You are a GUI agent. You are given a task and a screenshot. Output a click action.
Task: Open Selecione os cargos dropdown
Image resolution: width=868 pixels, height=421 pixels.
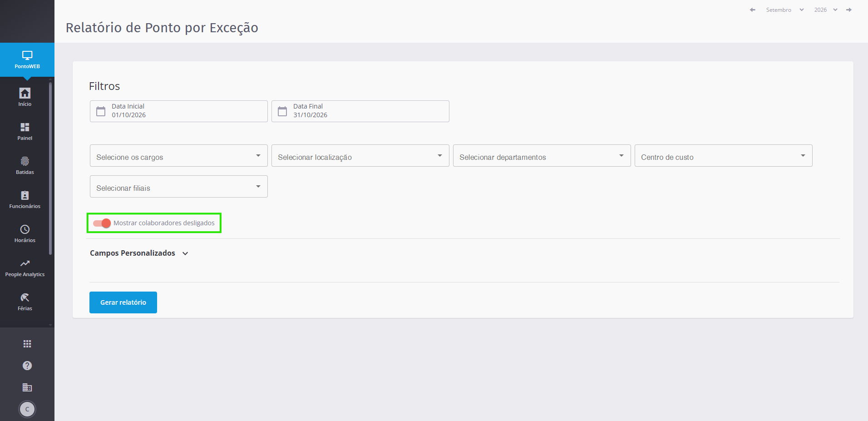coord(179,156)
